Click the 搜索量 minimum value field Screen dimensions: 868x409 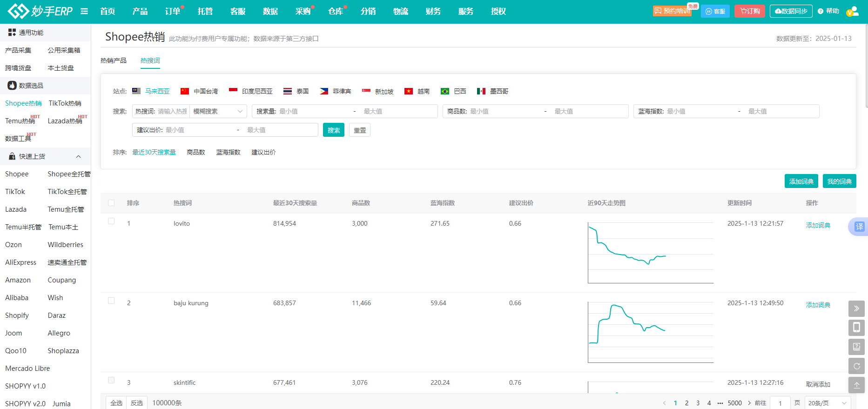pyautogui.click(x=312, y=111)
